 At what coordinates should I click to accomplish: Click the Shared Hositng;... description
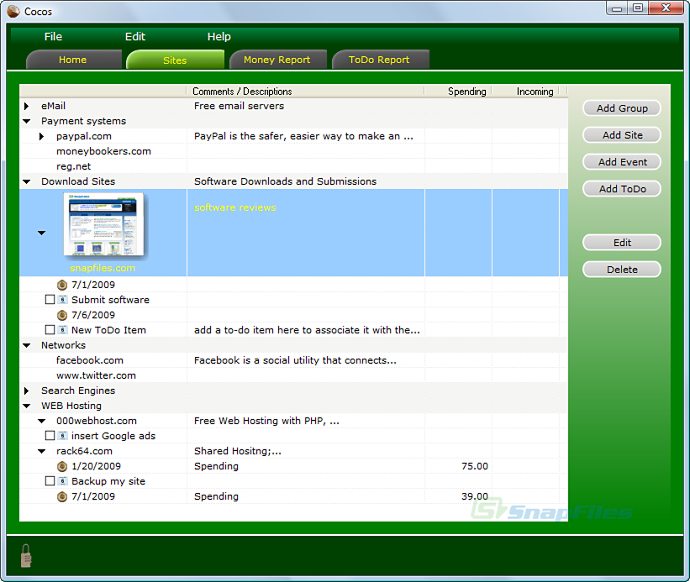[x=238, y=451]
